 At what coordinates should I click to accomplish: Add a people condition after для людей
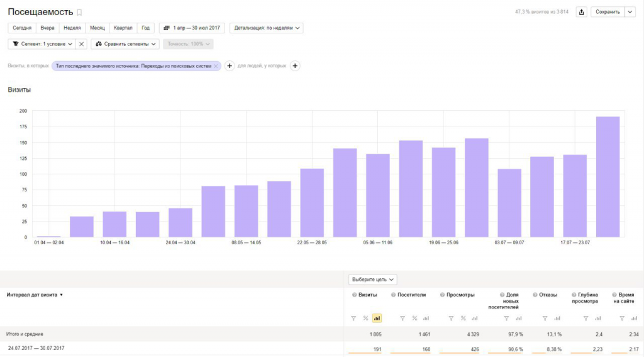(x=295, y=66)
